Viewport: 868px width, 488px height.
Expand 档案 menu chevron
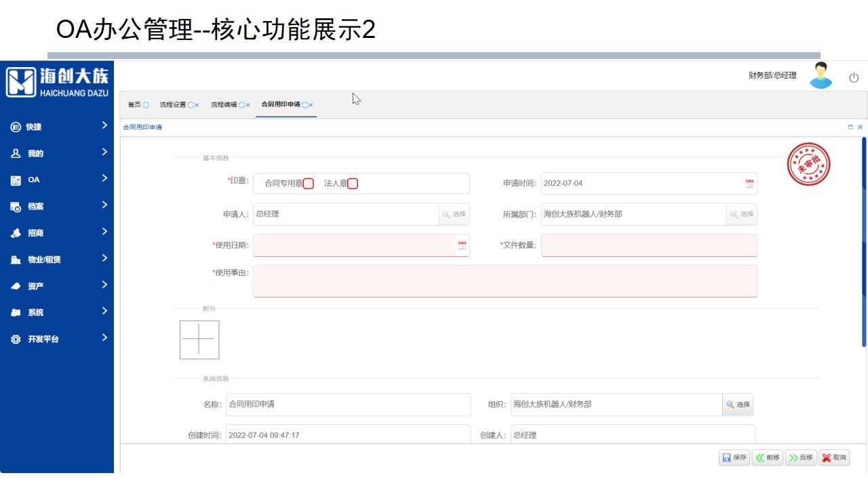tap(104, 205)
